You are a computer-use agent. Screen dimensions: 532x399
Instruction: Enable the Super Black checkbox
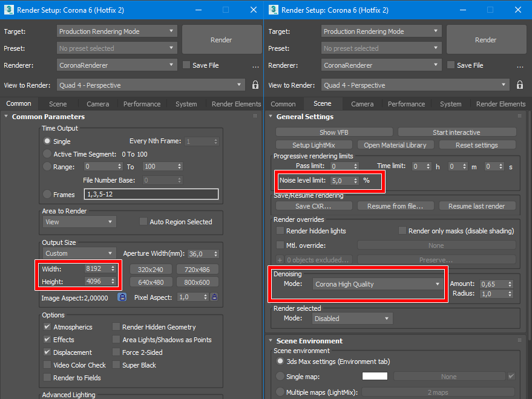pyautogui.click(x=116, y=365)
